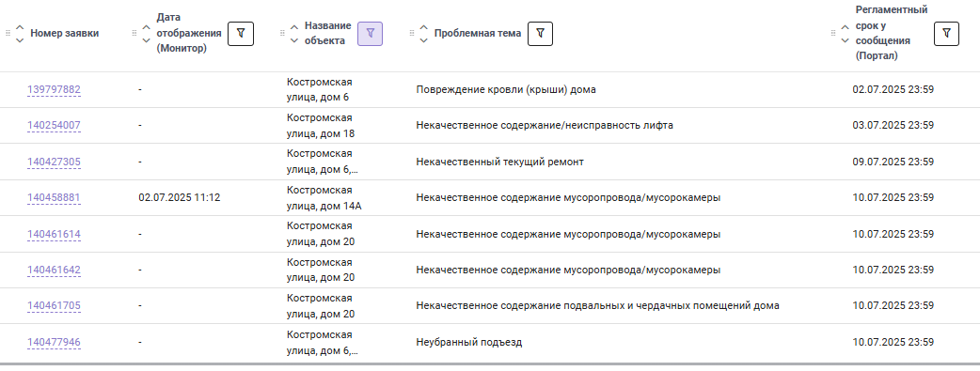Click drag handle of Регламентный срок column
The height and width of the screenshot is (371, 980).
point(833,33)
